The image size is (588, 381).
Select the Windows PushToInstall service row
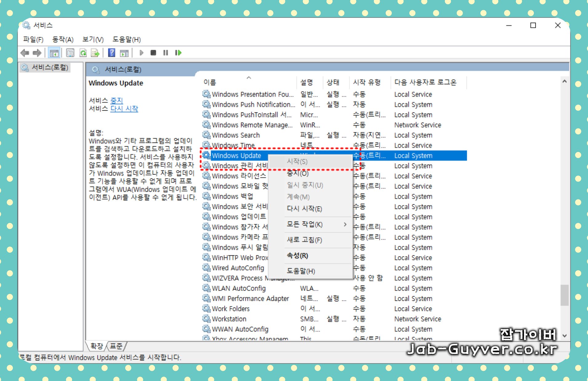click(x=334, y=115)
